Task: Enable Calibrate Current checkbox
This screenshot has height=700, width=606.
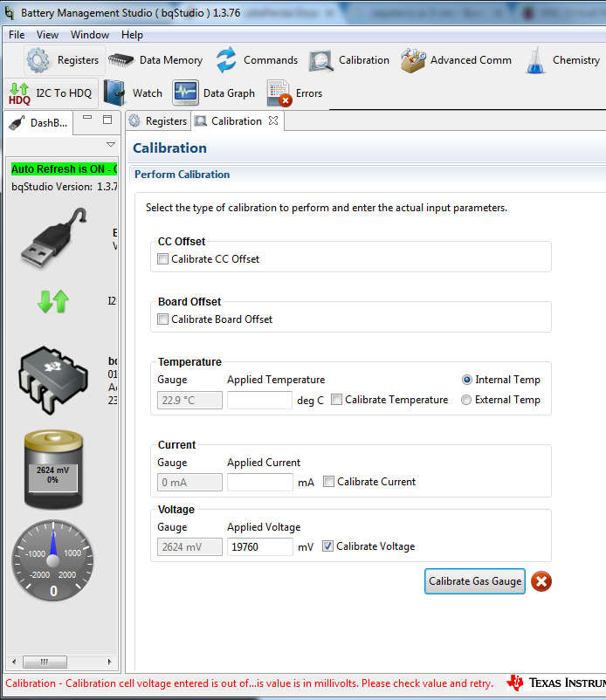Action: point(328,482)
